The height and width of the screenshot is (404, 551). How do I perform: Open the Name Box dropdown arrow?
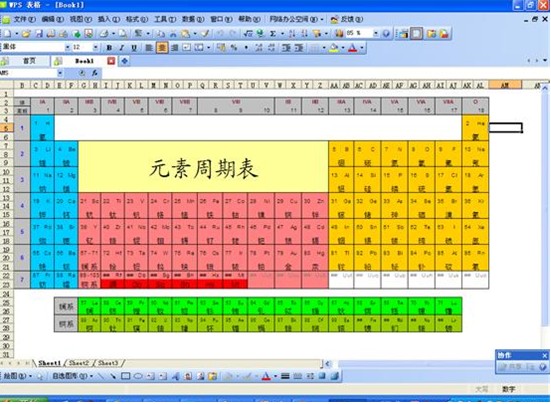click(60, 73)
